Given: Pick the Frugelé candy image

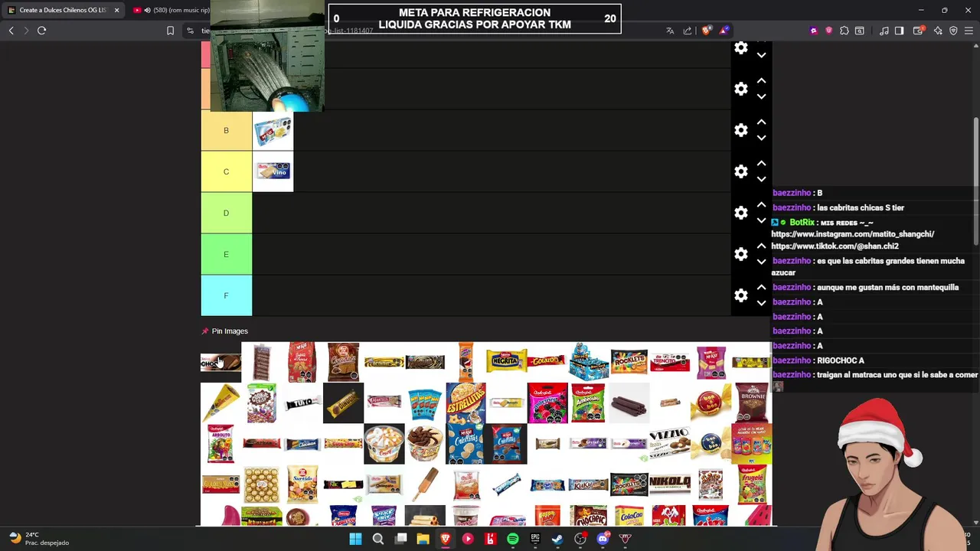Looking at the screenshot, I should point(751,484).
